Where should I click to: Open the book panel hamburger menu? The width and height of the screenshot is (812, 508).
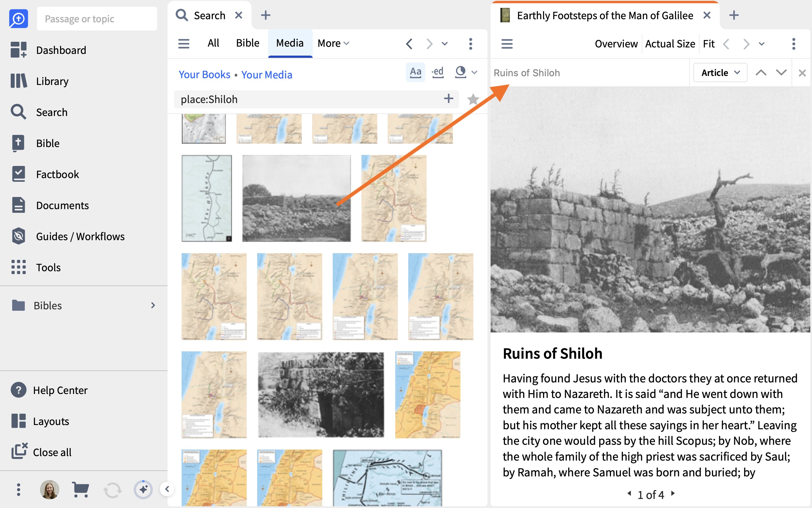[x=507, y=44]
